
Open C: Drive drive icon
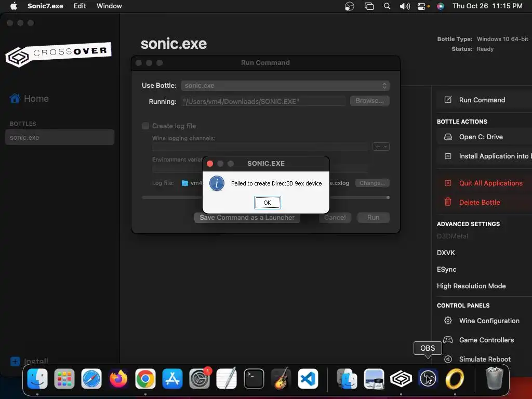point(448,137)
